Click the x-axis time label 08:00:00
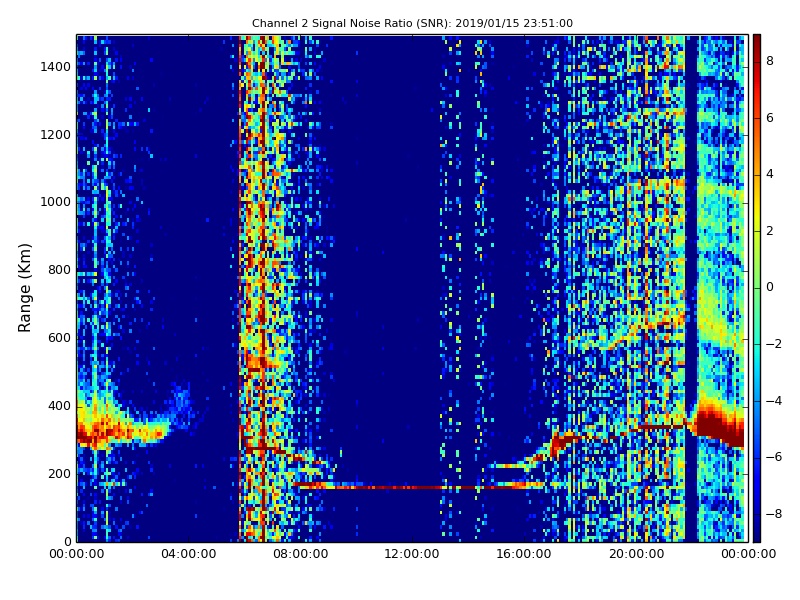The image size is (800, 600). pyautogui.click(x=301, y=554)
